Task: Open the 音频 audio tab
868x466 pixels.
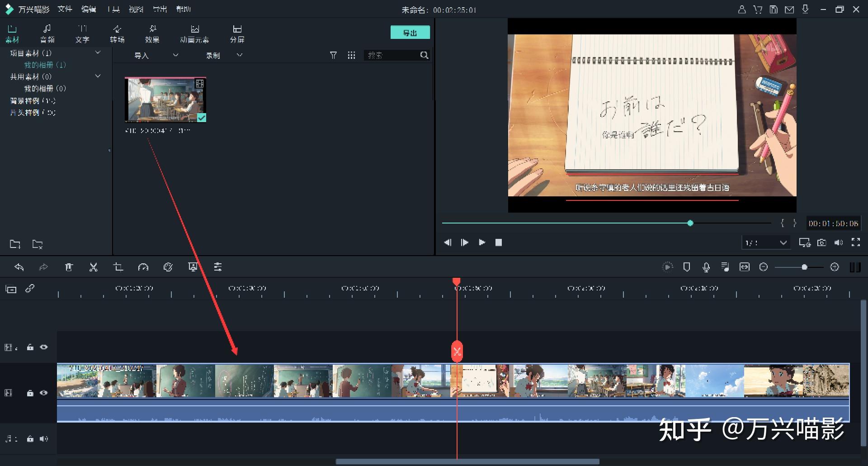Action: pyautogui.click(x=47, y=34)
